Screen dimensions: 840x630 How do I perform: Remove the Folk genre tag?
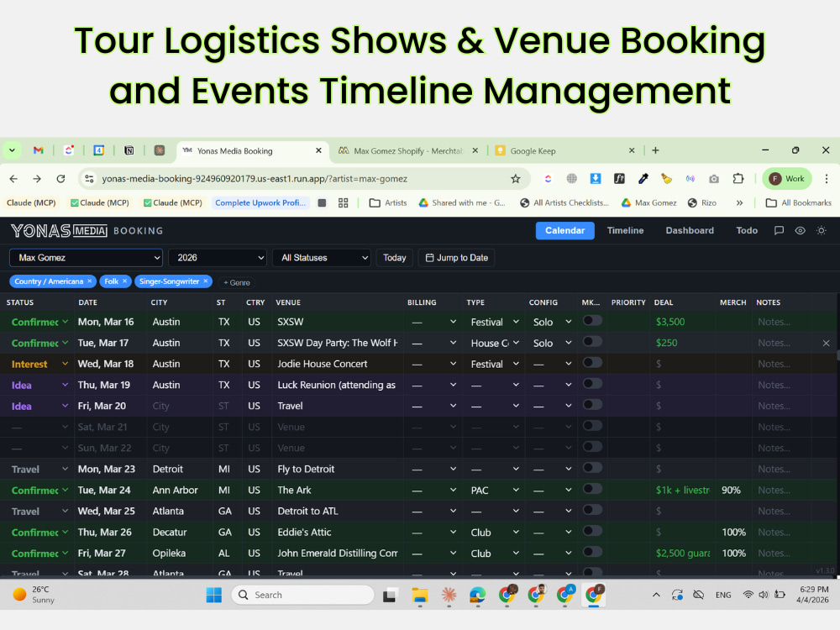[124, 281]
